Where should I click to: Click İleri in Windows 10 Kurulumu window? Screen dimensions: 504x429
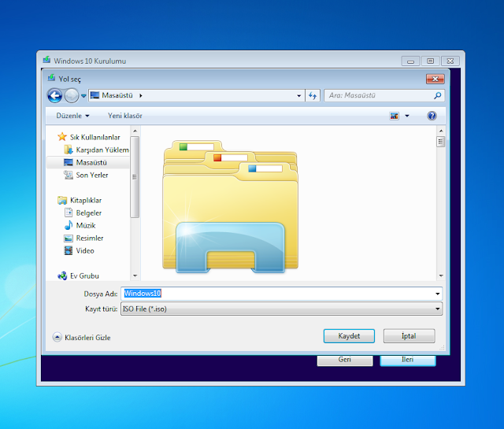(x=408, y=360)
